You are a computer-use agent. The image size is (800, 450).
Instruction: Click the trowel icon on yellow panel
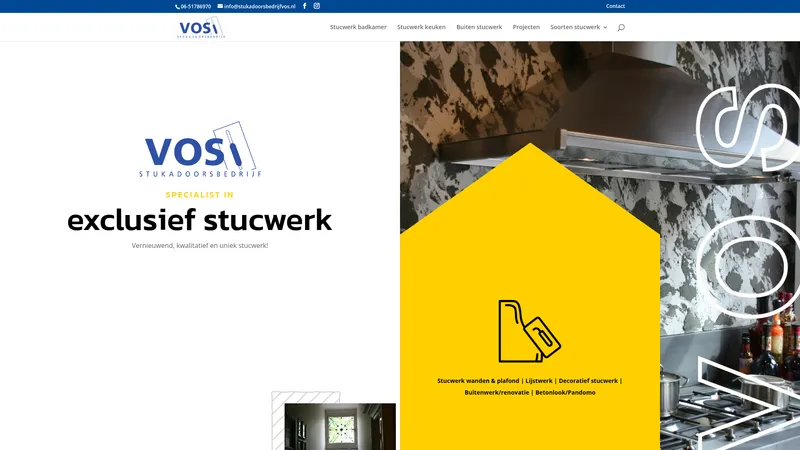[530, 332]
